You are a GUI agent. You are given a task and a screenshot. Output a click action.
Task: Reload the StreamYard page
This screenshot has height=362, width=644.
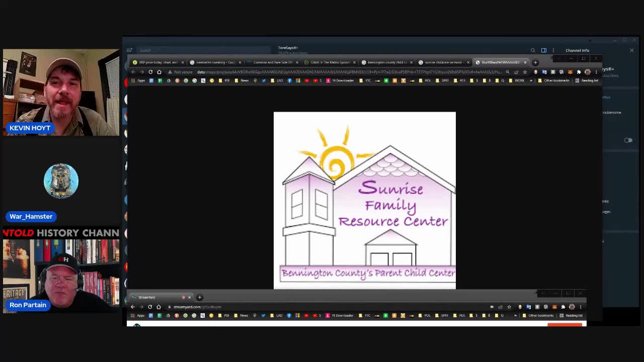[150, 307]
